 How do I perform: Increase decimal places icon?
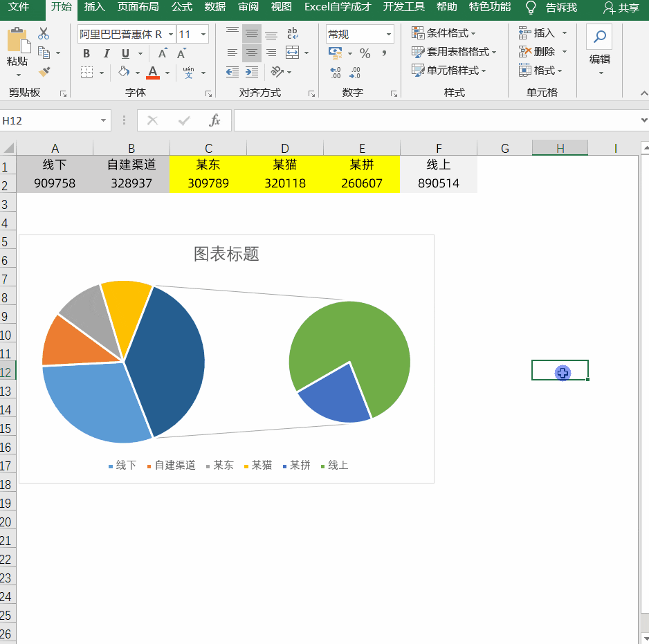336,73
